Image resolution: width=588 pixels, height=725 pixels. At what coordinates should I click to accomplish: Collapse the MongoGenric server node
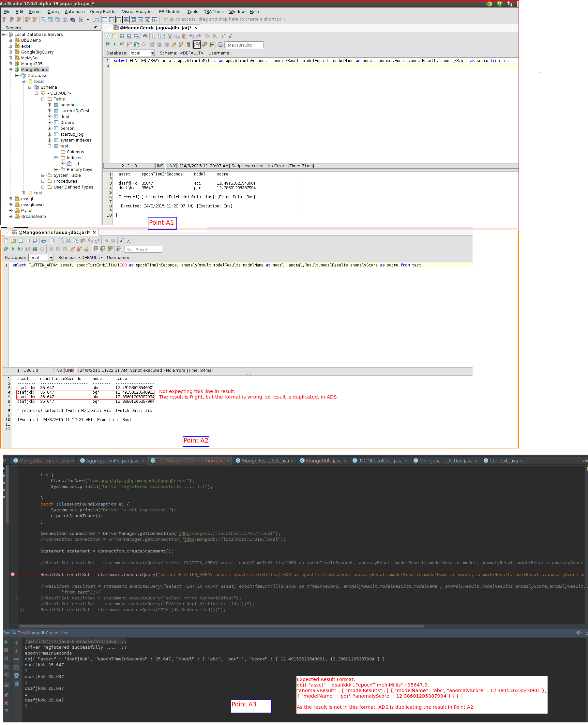coord(10,69)
